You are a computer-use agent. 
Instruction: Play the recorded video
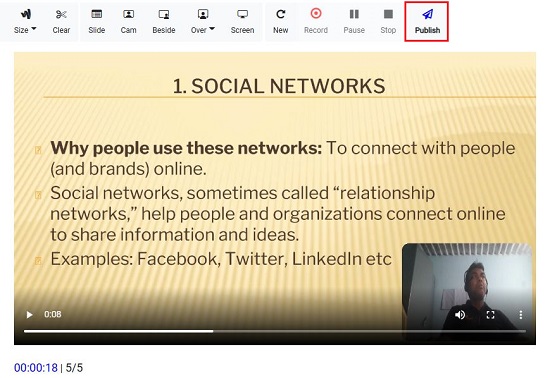(29, 315)
